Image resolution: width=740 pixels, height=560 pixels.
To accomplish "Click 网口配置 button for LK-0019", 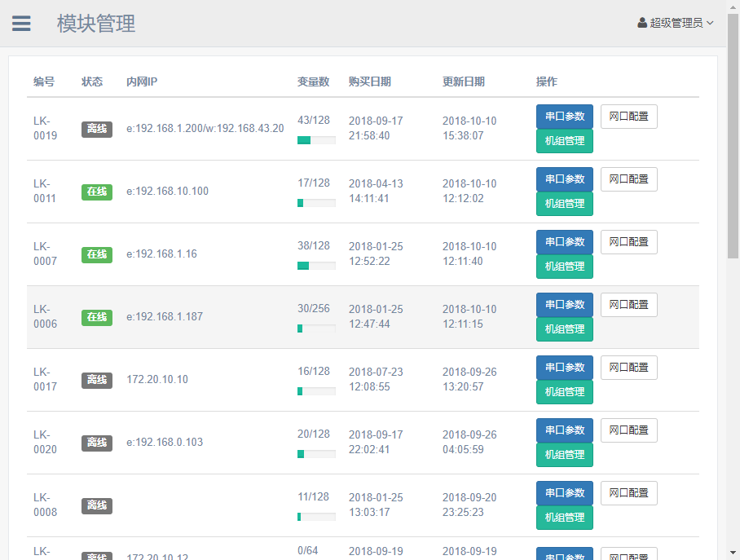I will click(628, 117).
